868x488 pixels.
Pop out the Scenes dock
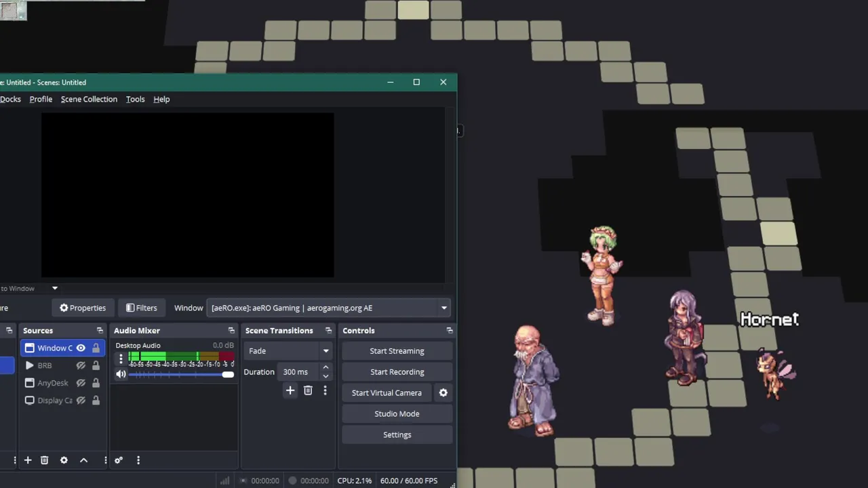pos(9,330)
